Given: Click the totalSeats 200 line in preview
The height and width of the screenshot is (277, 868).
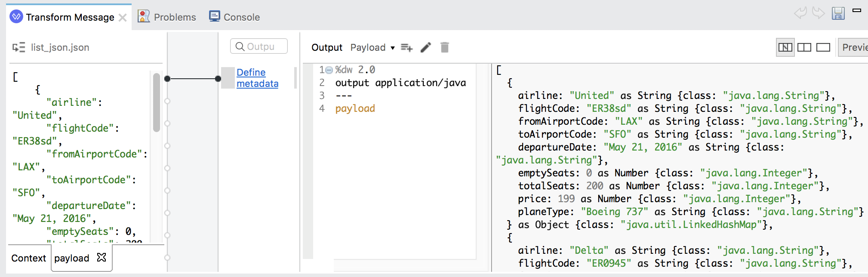Looking at the screenshot, I should point(674,186).
